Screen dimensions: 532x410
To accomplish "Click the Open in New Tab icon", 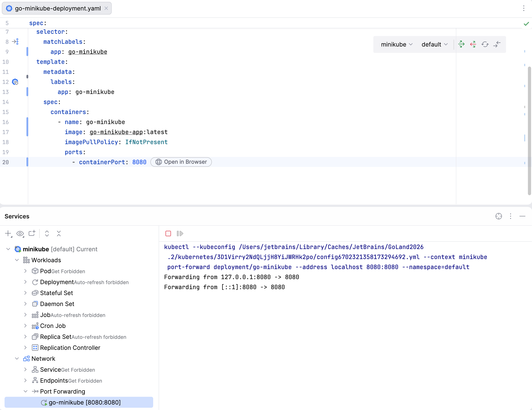I will click(32, 233).
